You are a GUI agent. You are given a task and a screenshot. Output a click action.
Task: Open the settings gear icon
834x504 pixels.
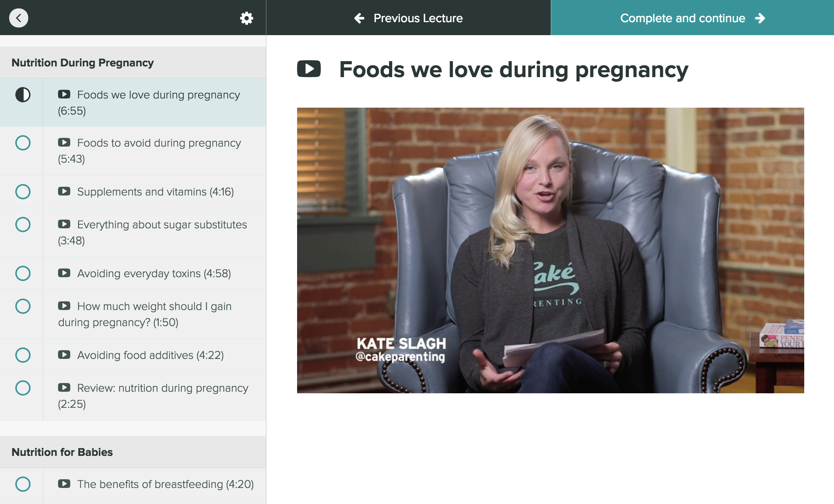(246, 18)
